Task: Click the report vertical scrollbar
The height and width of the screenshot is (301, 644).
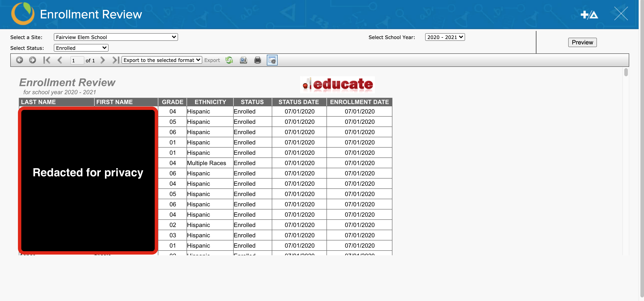Action: click(x=626, y=72)
